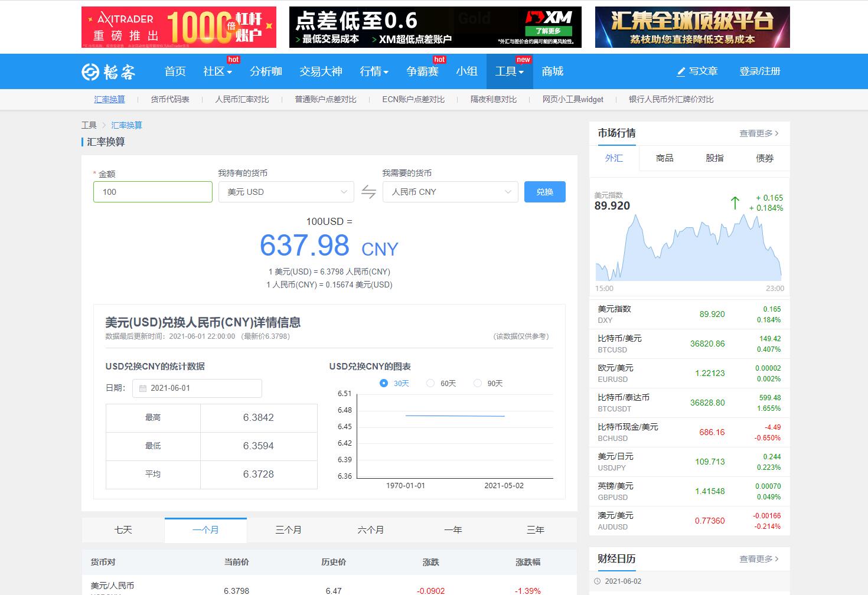Click the calendar icon next to 2021-06-02
This screenshot has height=595, width=868.
pyautogui.click(x=598, y=581)
